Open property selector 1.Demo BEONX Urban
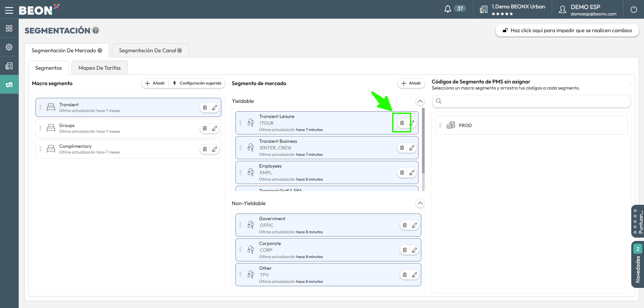Image resolution: width=644 pixels, height=308 pixels. [x=512, y=9]
